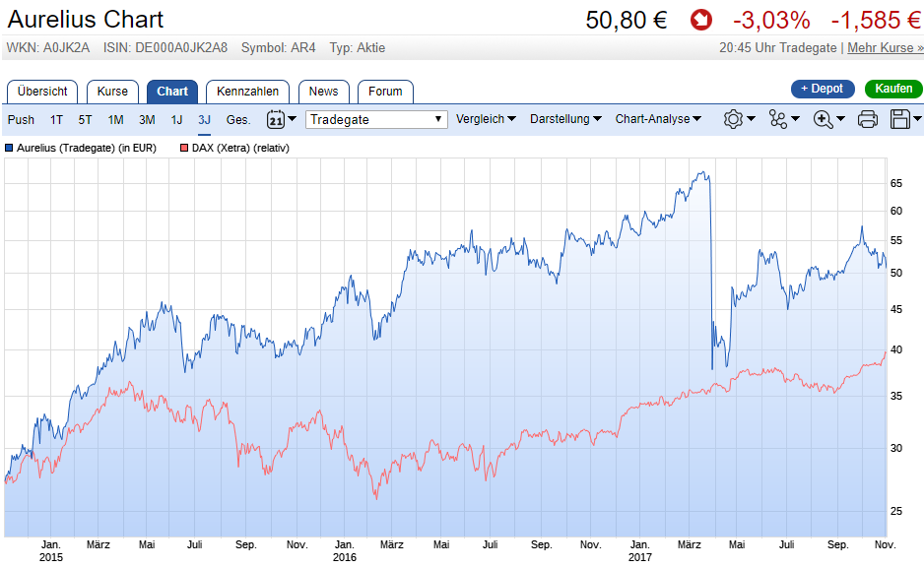Click the 25 label on price axis
Image resolution: width=924 pixels, height=568 pixels.
[x=895, y=512]
